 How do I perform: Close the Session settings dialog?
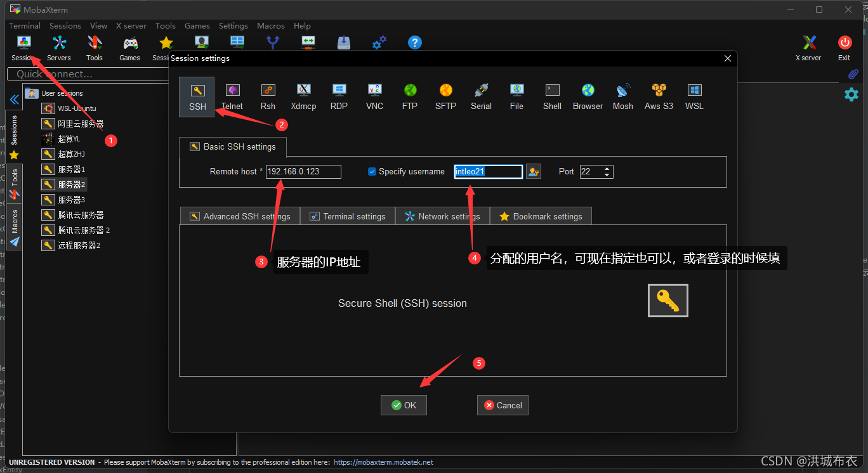click(x=728, y=58)
